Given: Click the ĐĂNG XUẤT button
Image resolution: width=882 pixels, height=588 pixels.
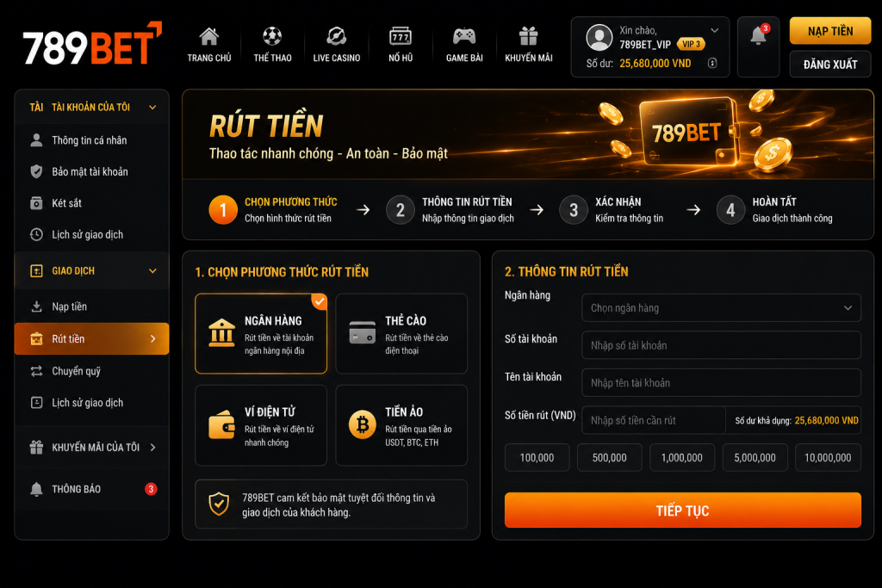Looking at the screenshot, I should coord(830,64).
